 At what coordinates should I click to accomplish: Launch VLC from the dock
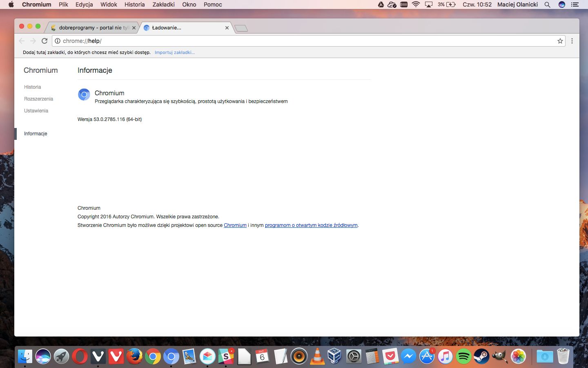[x=317, y=357]
